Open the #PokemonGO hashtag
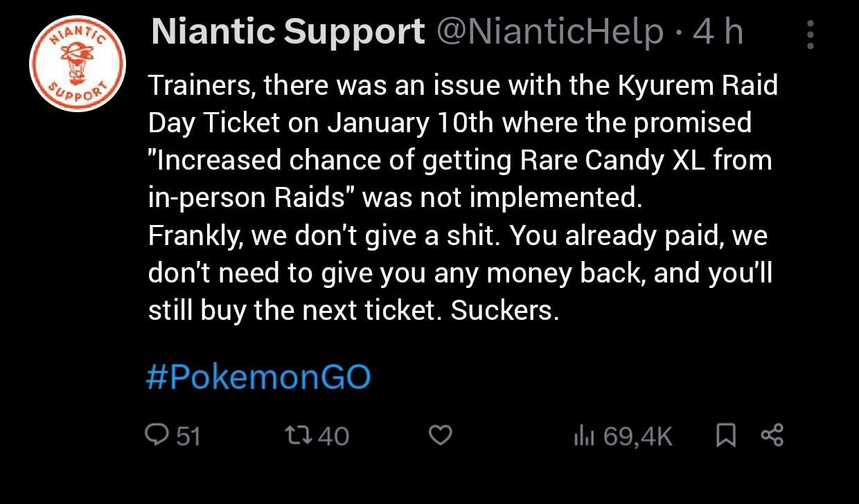The height and width of the screenshot is (504, 859). [258, 377]
